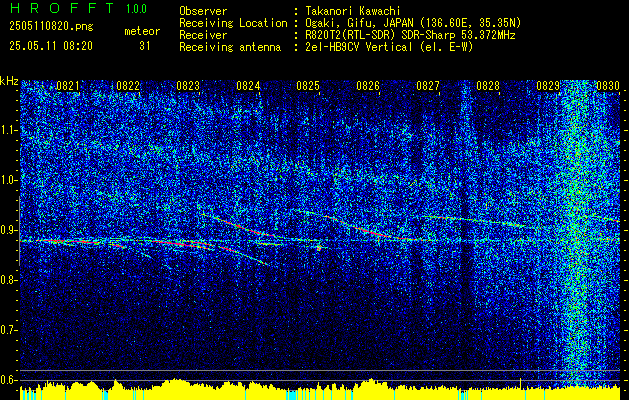Click observer name Takanori Kawachi
The width and height of the screenshot is (629, 400).
[x=353, y=11]
